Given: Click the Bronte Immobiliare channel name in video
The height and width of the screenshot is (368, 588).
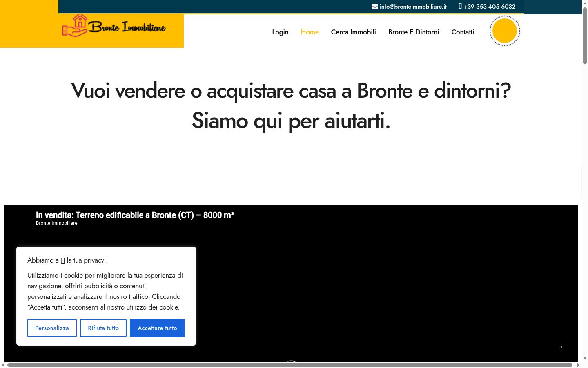Looking at the screenshot, I should (56, 223).
